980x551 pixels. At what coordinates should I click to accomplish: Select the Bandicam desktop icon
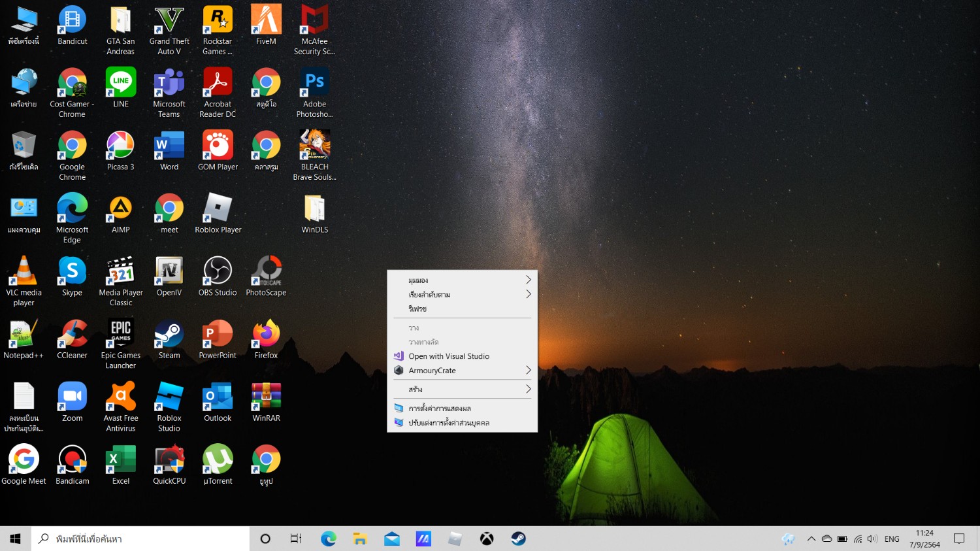(x=72, y=465)
